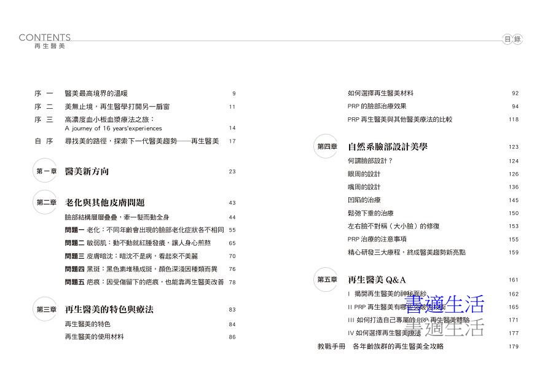Click page number '11' for 序二
Image resolution: width=553 pixels, height=392 pixels.
232,107
